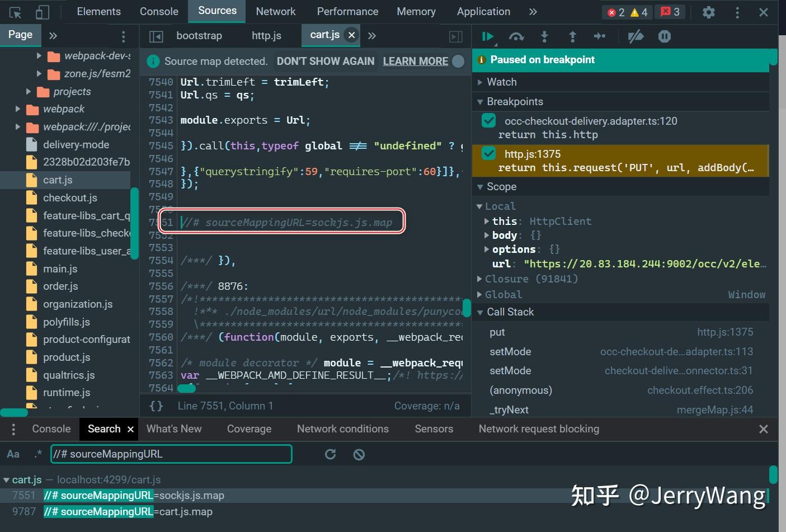
Task: Open checkout.js in the file tree
Action: coord(70,198)
